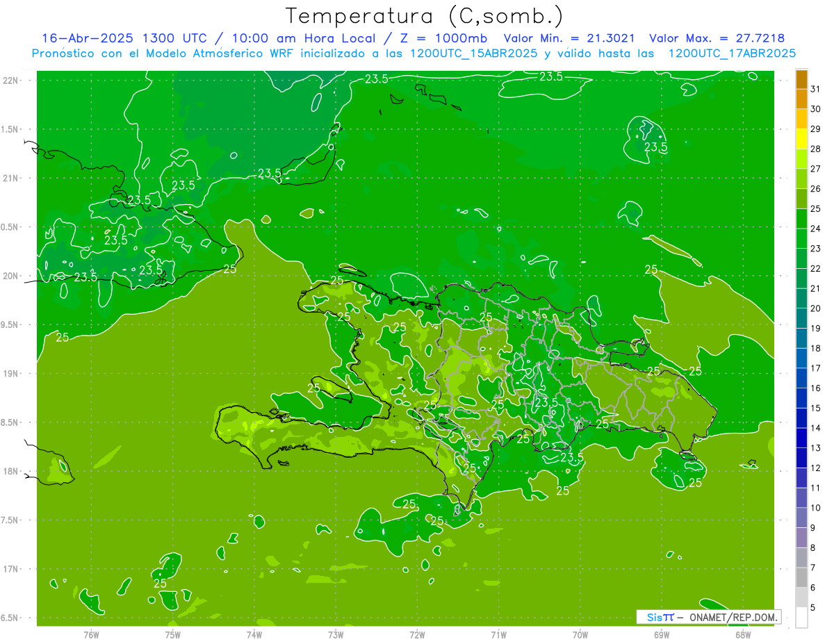Click the "70W" longitude axis label
The image size is (834, 644).
click(580, 635)
